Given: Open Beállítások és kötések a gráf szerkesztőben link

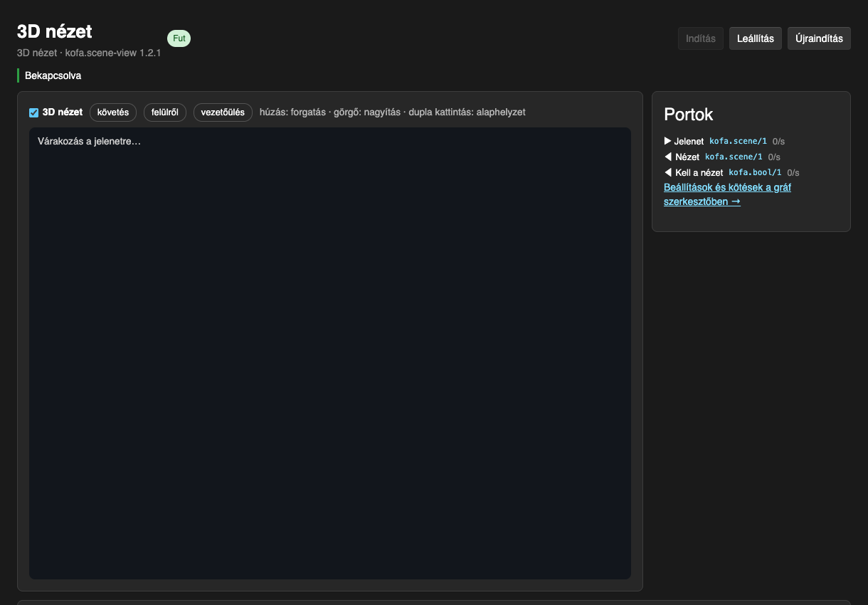Looking at the screenshot, I should click(x=727, y=194).
